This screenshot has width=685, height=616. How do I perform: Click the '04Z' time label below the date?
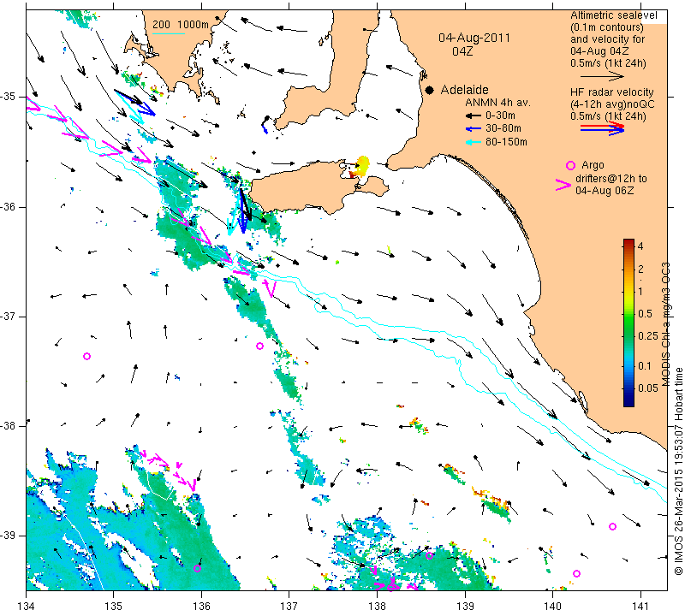point(462,51)
